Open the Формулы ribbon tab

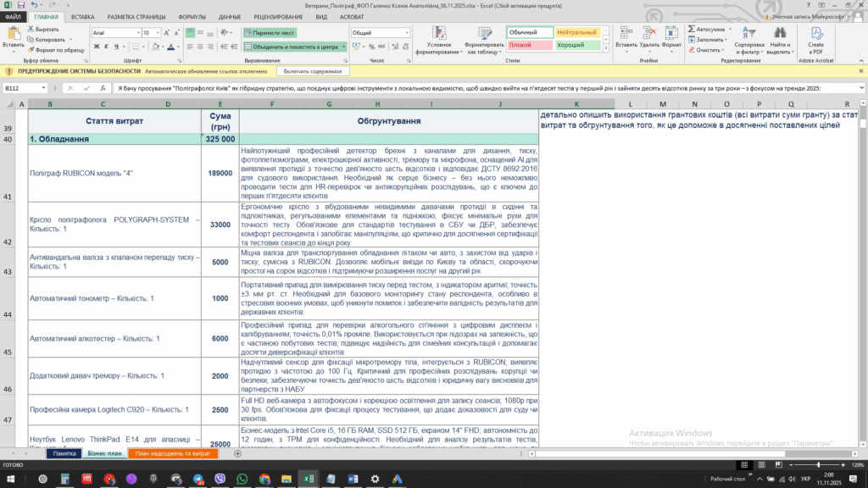click(x=192, y=16)
